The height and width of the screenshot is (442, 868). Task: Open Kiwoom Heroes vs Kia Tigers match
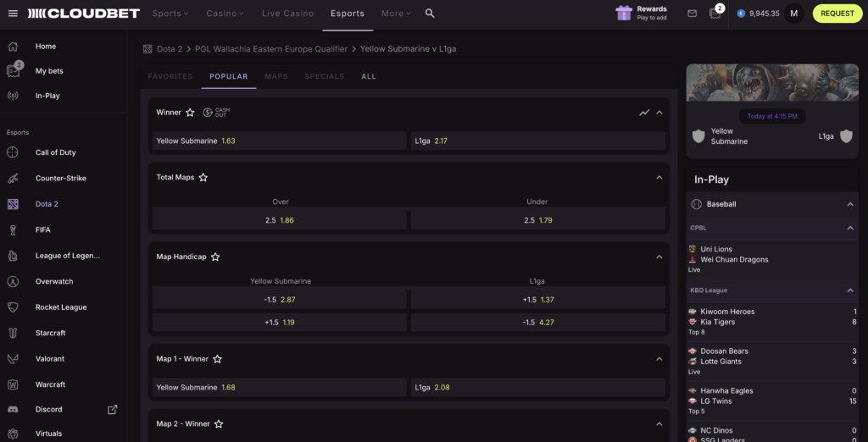772,322
